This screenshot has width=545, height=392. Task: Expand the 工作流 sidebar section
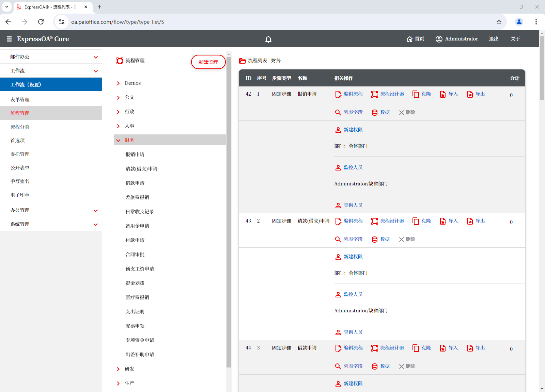(x=51, y=71)
